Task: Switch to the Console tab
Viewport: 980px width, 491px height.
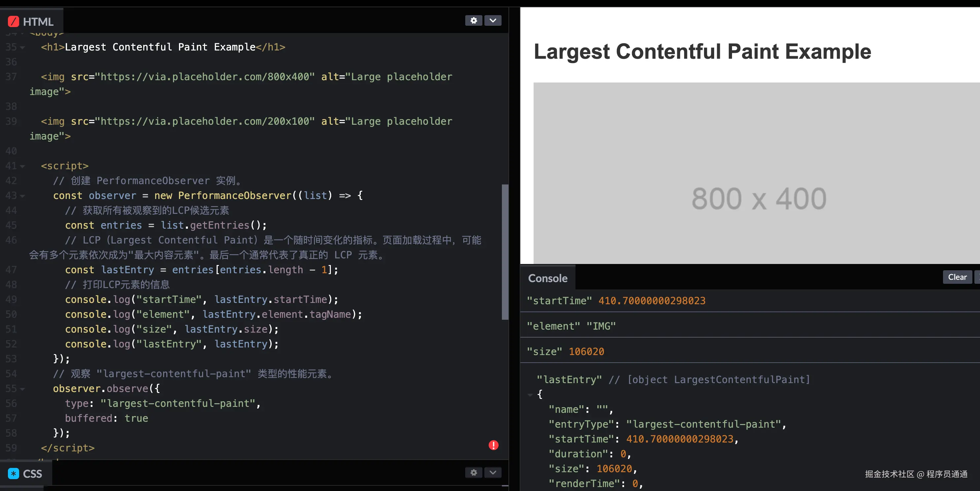Action: click(x=547, y=278)
